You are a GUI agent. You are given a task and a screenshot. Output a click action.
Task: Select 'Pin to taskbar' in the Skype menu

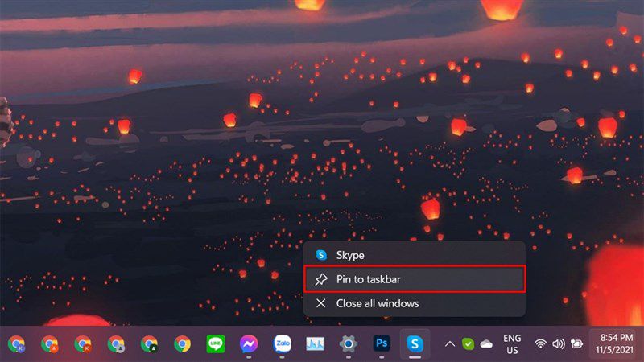(415, 279)
